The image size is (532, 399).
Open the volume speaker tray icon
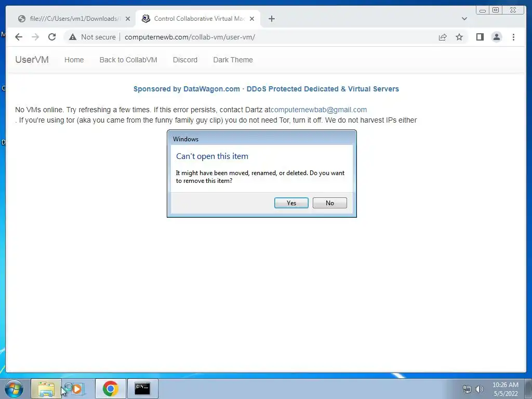click(x=479, y=389)
